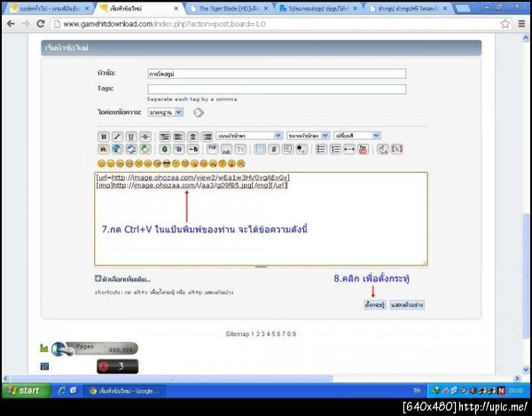This screenshot has height=416, width=532.
Task: Click the subject title input field
Action: tap(277, 74)
